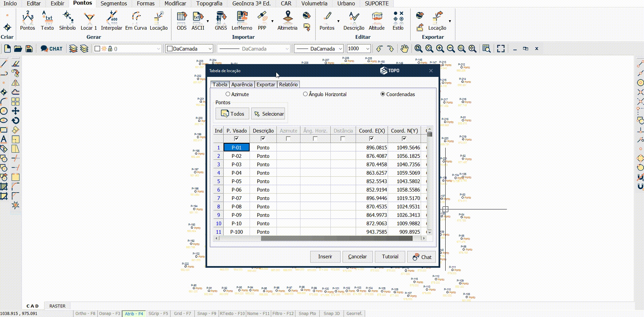Select the Azimute radio option
The image size is (644, 317).
pyautogui.click(x=228, y=94)
